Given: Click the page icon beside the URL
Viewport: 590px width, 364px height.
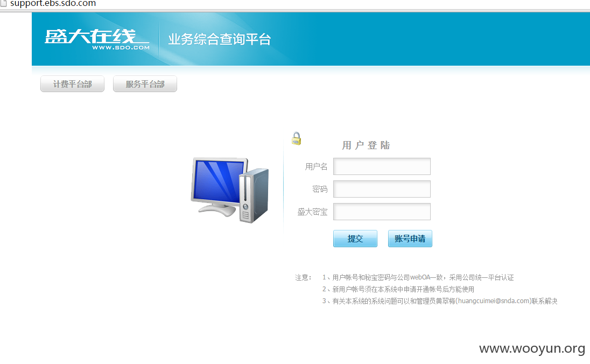Looking at the screenshot, I should point(3,3).
